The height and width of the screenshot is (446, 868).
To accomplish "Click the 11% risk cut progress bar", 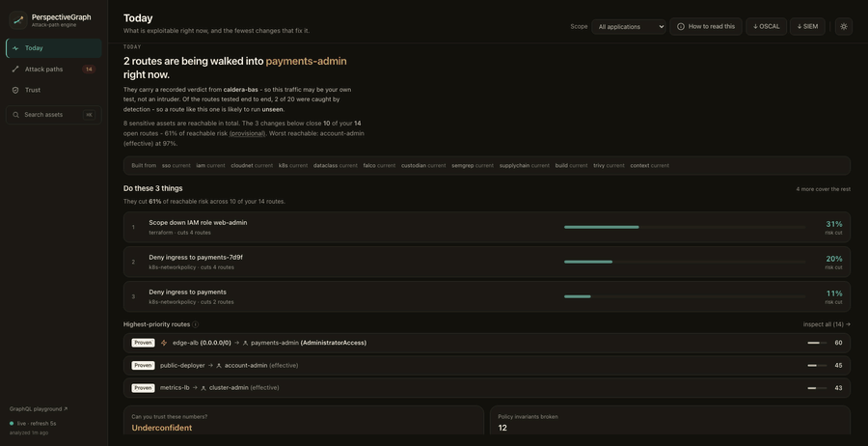I will pyautogui.click(x=684, y=296).
